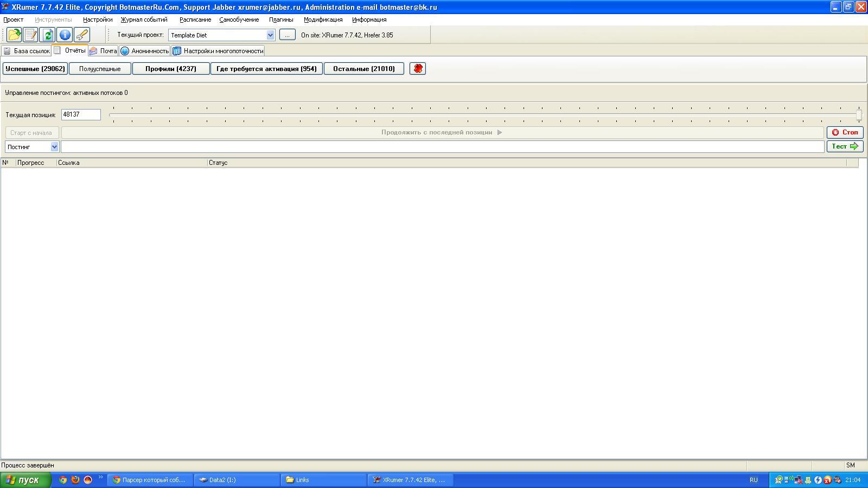Click the green refresh arrows toolbar icon
The width and height of the screenshot is (868, 488).
[48, 35]
